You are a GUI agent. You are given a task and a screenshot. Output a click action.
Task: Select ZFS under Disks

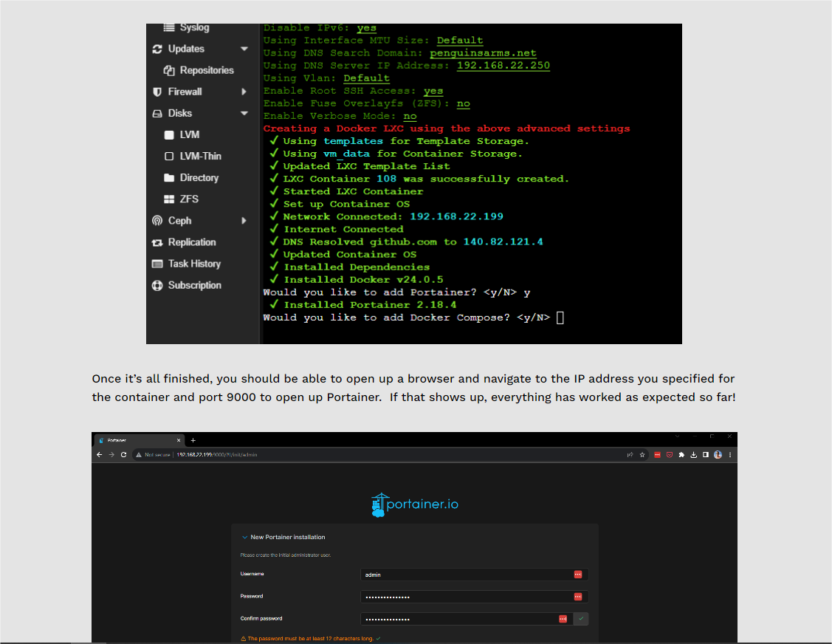tap(189, 199)
